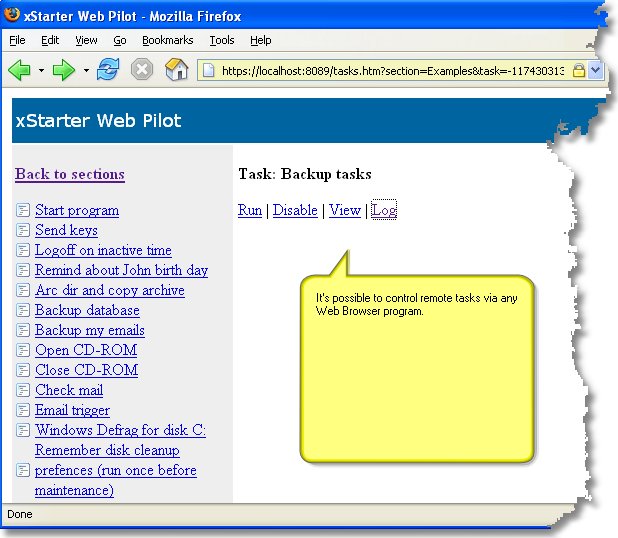Open the Bookmarks menu
The height and width of the screenshot is (538, 618).
[168, 40]
